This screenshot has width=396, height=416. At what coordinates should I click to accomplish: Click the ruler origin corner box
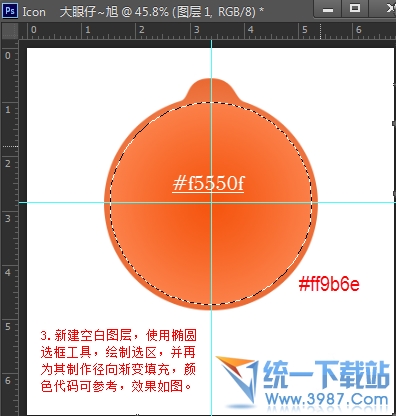tap(10, 31)
